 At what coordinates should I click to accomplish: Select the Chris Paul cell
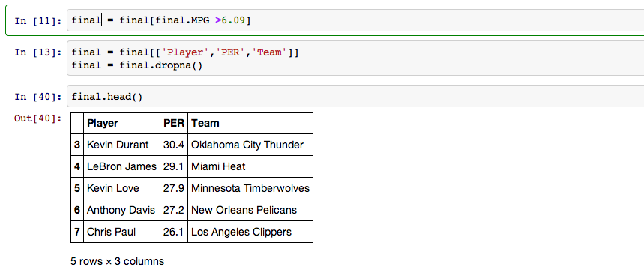pyautogui.click(x=121, y=232)
